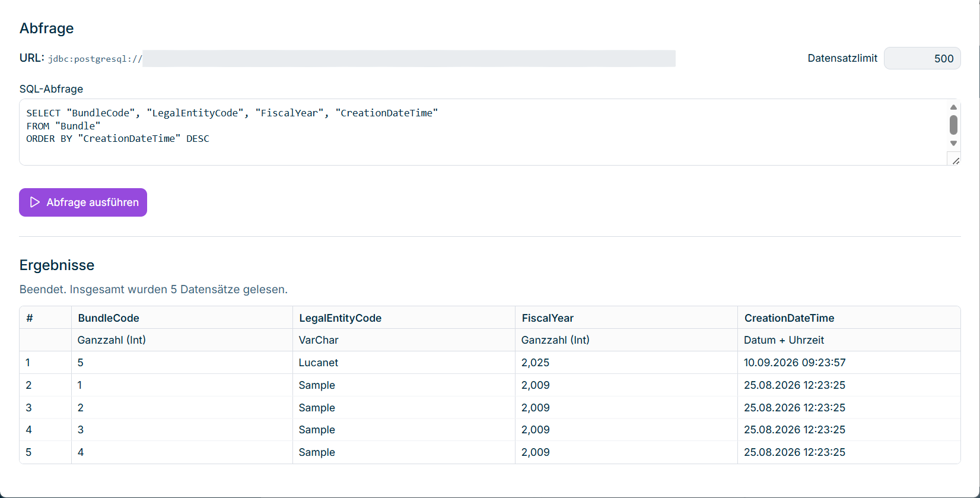Screen dimensions: 980x498
Task: Select Sample cell in BundleCode 1 row
Action: click(x=404, y=385)
